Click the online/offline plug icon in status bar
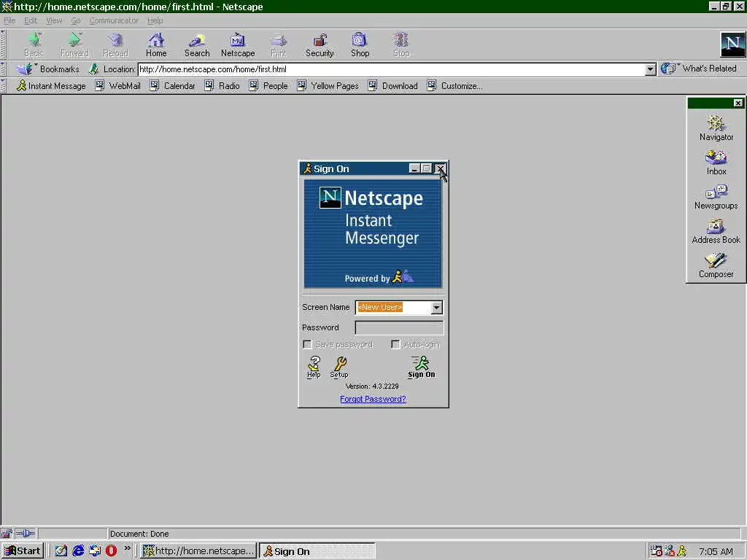 [x=26, y=533]
